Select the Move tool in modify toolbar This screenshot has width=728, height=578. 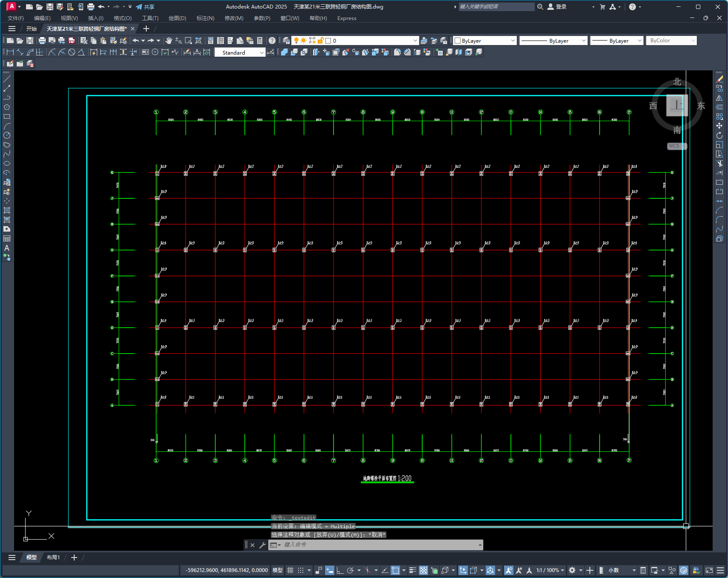click(x=719, y=126)
